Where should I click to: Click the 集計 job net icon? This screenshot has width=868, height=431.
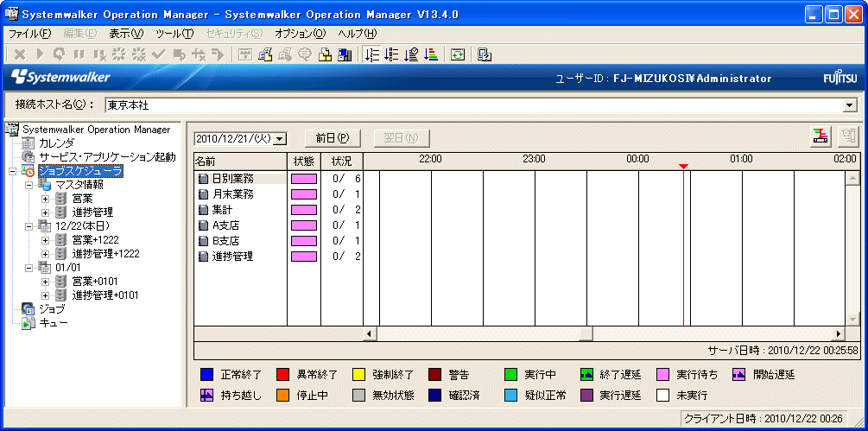(203, 210)
